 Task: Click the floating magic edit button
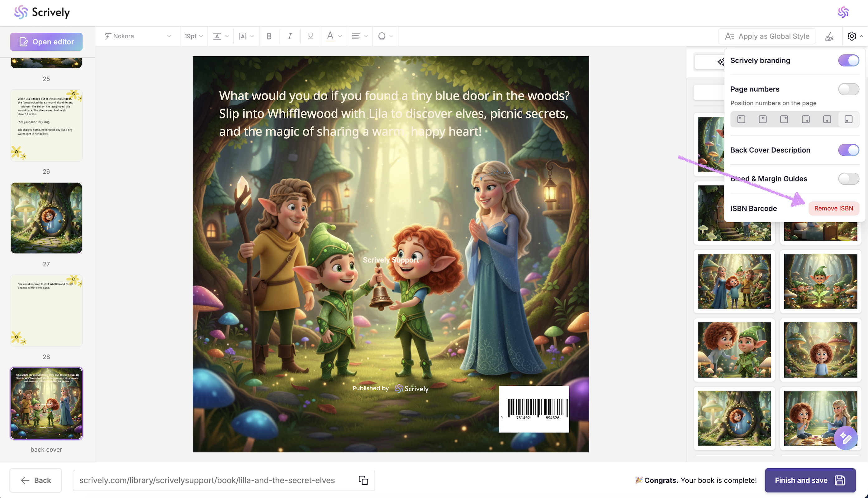(845, 438)
